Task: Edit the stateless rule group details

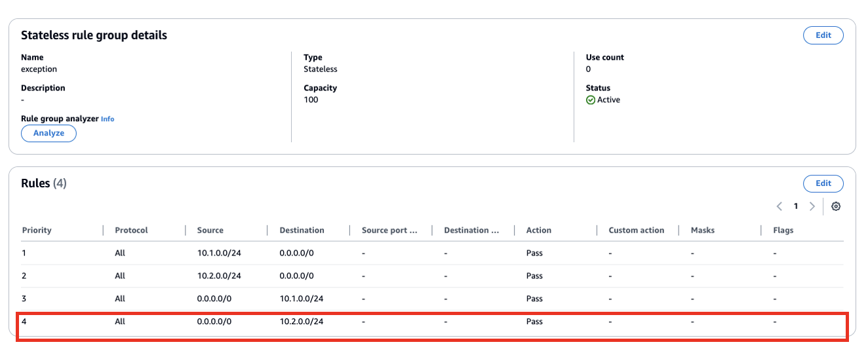Action: pos(823,35)
